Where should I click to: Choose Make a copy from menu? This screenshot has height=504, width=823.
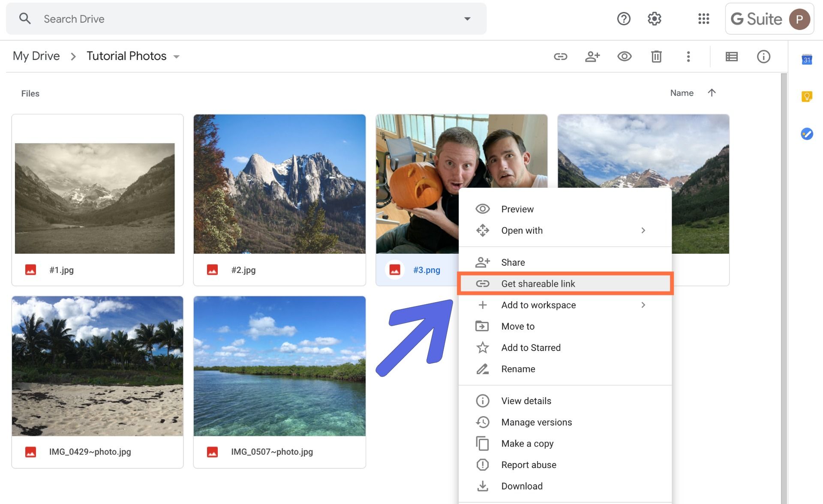[527, 444]
